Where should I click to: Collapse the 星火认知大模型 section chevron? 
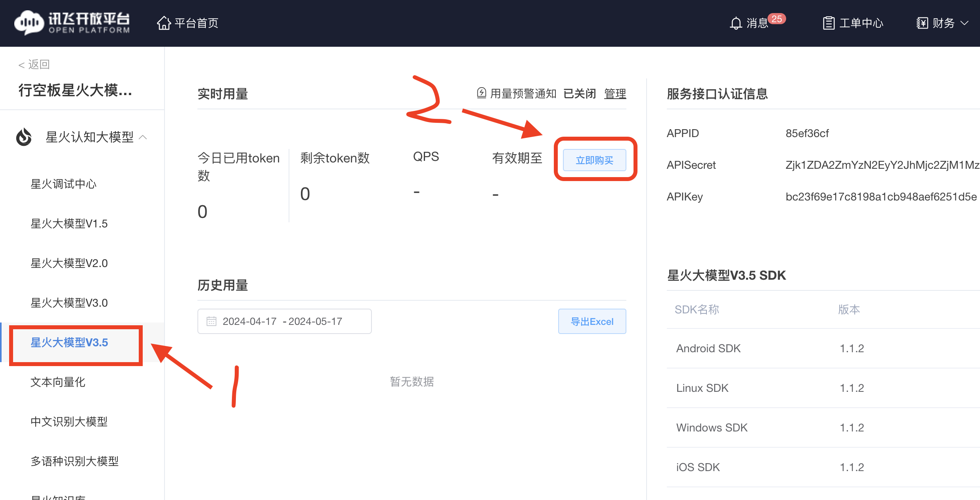tap(143, 137)
